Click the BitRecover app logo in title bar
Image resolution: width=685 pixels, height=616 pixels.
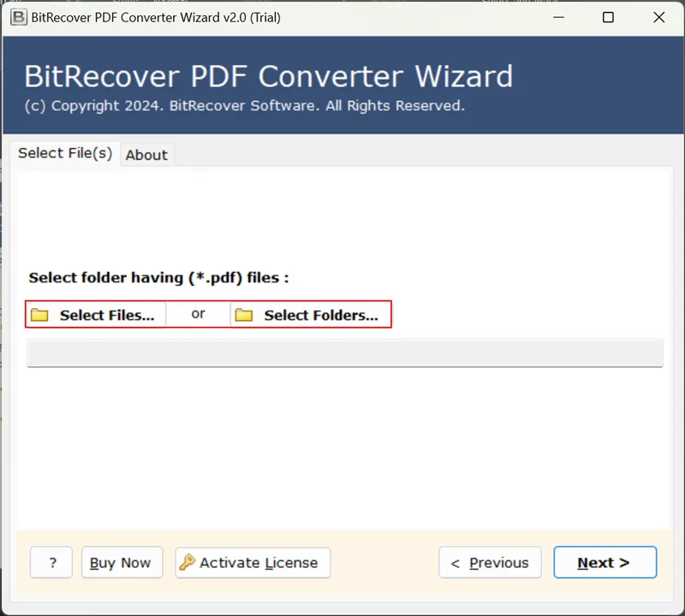tap(16, 17)
